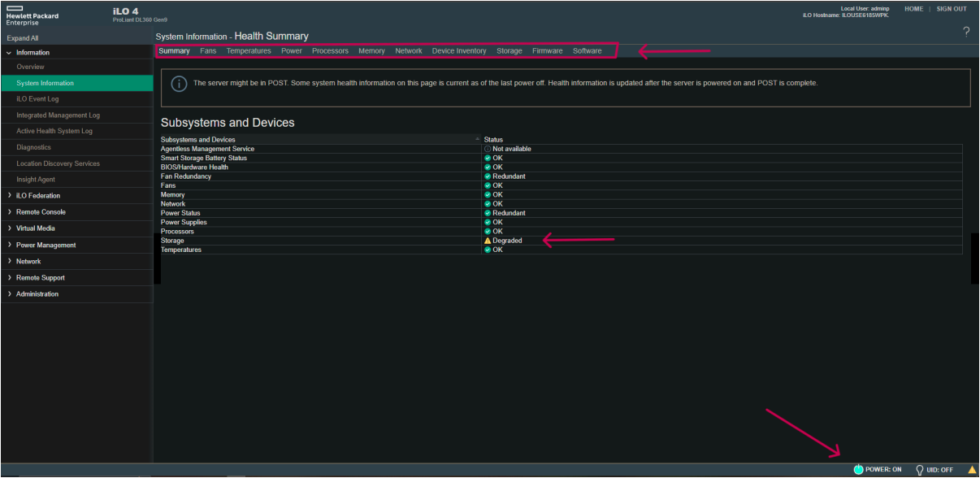Open the Temperatures tab
Viewport: 980px width, 478px height.
pyautogui.click(x=249, y=51)
